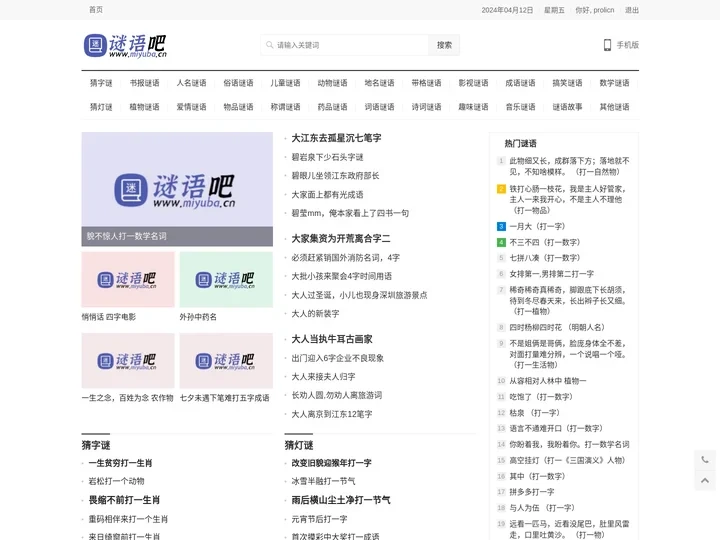The height and width of the screenshot is (540, 720).
Task: Click large banner captioned 貌不惊人打一数学名词
Action: (177, 189)
